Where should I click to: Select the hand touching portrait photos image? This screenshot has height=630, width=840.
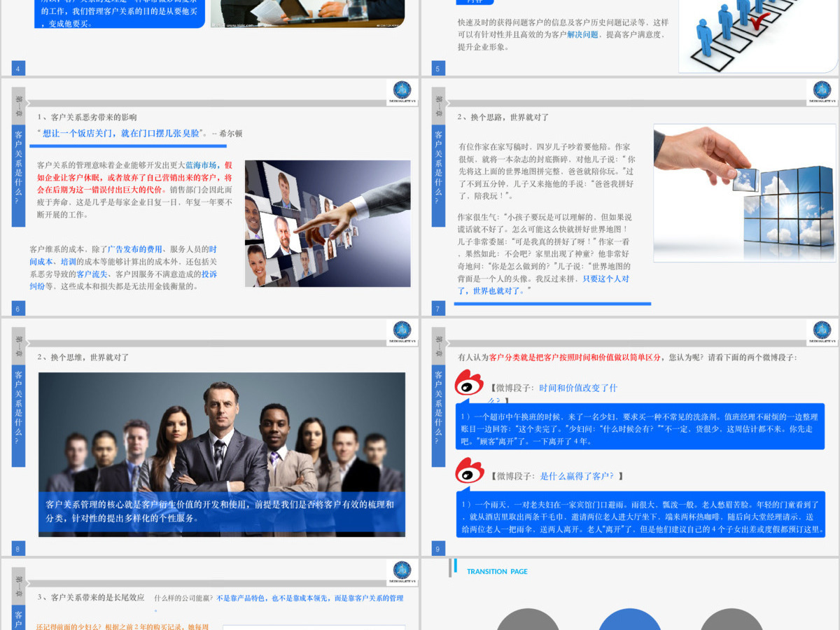point(328,223)
